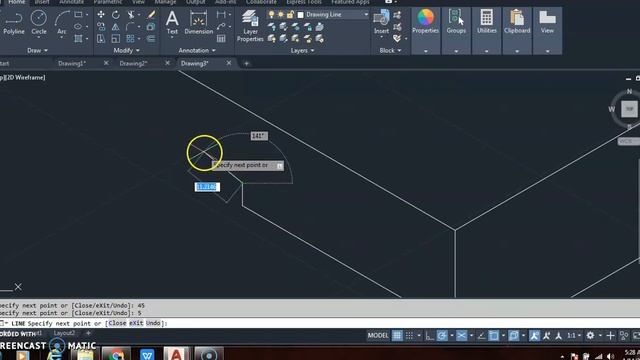The width and height of the screenshot is (640, 360).
Task: Activate the Trim tool
Action: click(131, 15)
